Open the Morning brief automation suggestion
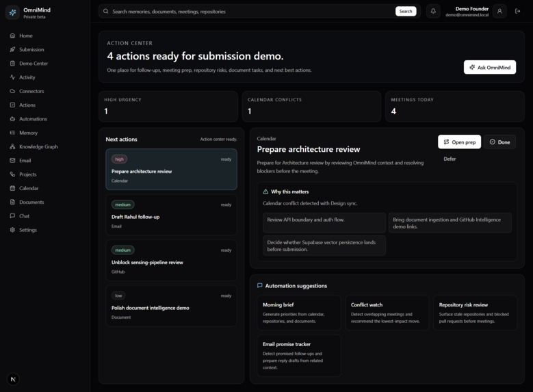 (299, 313)
